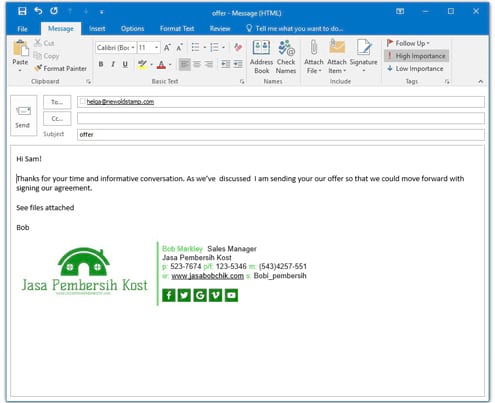The width and height of the screenshot is (495, 403).
Task: Toggle Underline formatting
Action: click(125, 64)
